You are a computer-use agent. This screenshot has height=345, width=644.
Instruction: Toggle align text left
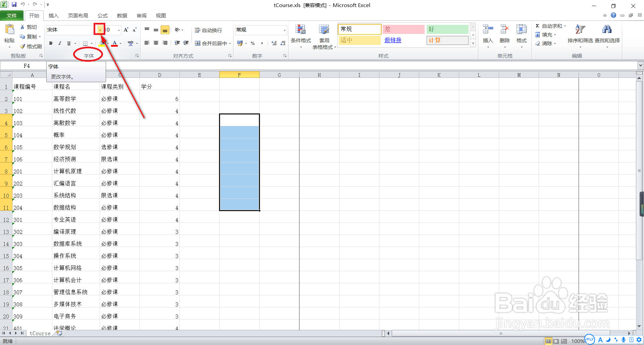click(x=147, y=43)
